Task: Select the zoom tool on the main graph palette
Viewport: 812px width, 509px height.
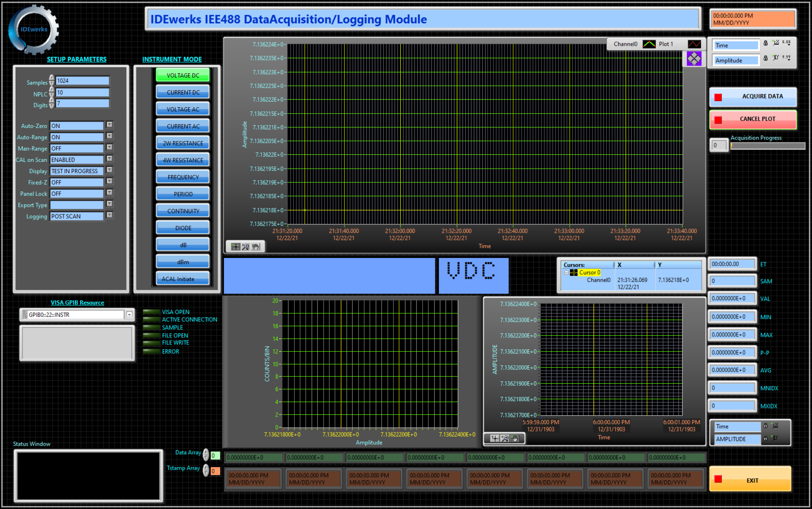Action: 245,247
